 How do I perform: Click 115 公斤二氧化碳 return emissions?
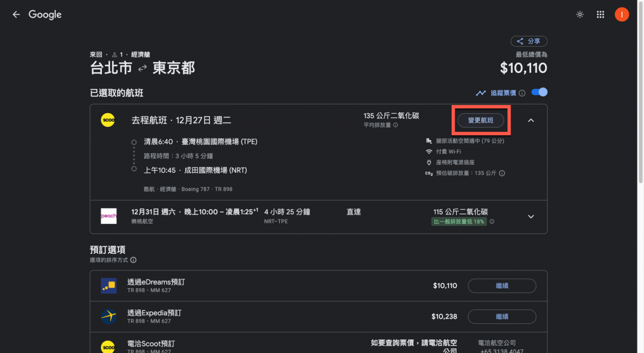coord(460,212)
